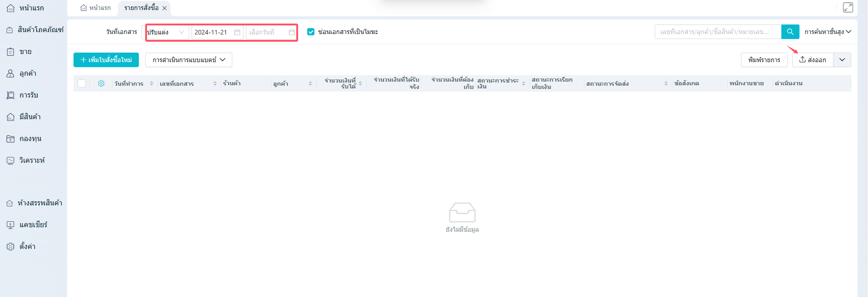Tick the select-all checkbox in table header
868x297 pixels.
tap(82, 83)
